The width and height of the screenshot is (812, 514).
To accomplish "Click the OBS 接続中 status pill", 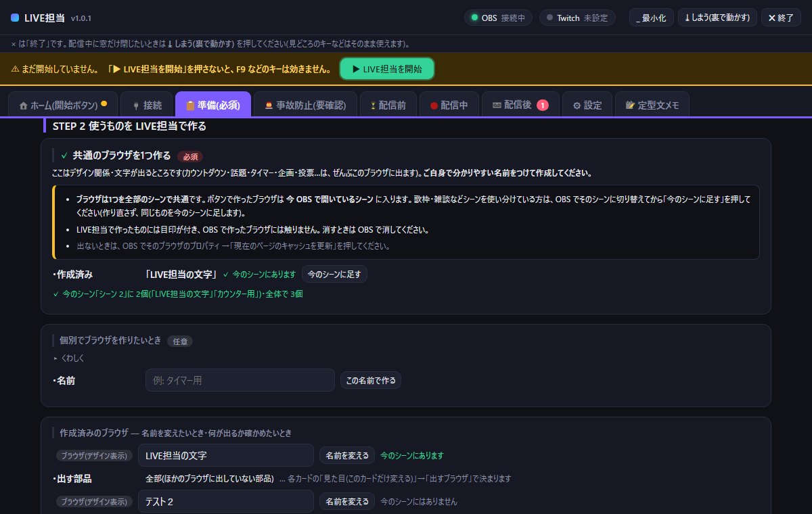I will [x=499, y=18].
